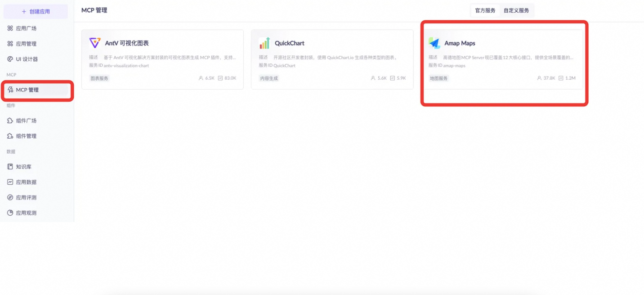The image size is (644, 295).
Task: Switch to the 自定义服务 tab
Action: 516,10
